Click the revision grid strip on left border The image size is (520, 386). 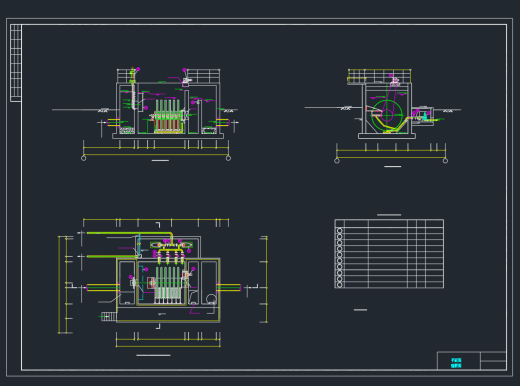[x=16, y=63]
